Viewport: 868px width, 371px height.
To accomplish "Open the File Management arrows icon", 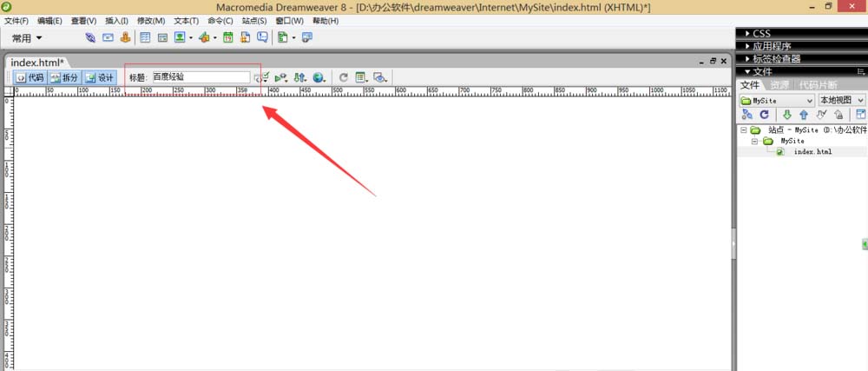I will [x=299, y=77].
